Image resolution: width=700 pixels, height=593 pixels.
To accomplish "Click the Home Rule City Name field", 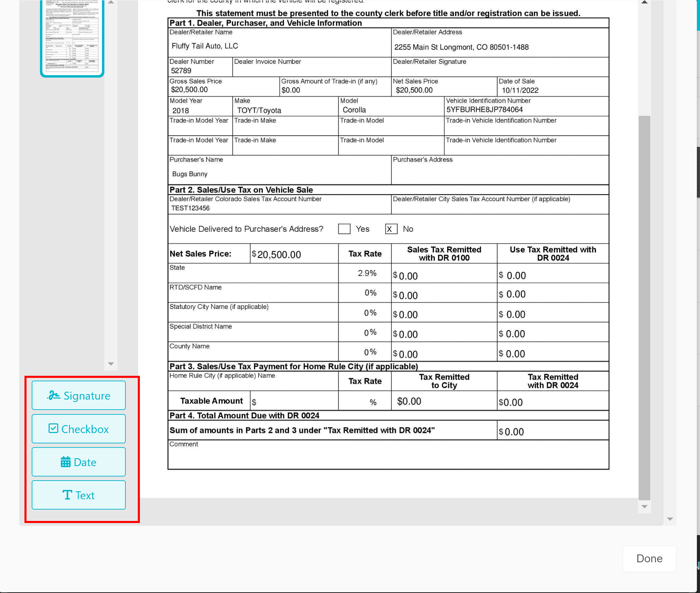I will tap(253, 384).
